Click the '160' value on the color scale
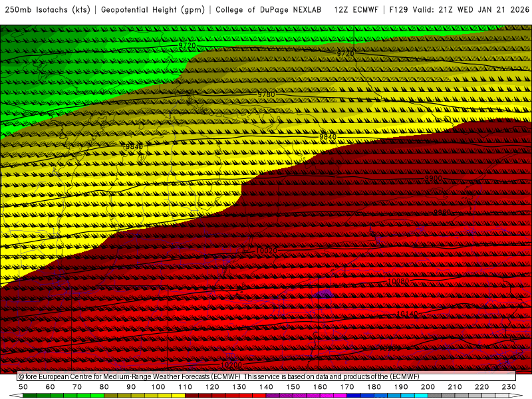 [320, 387]
